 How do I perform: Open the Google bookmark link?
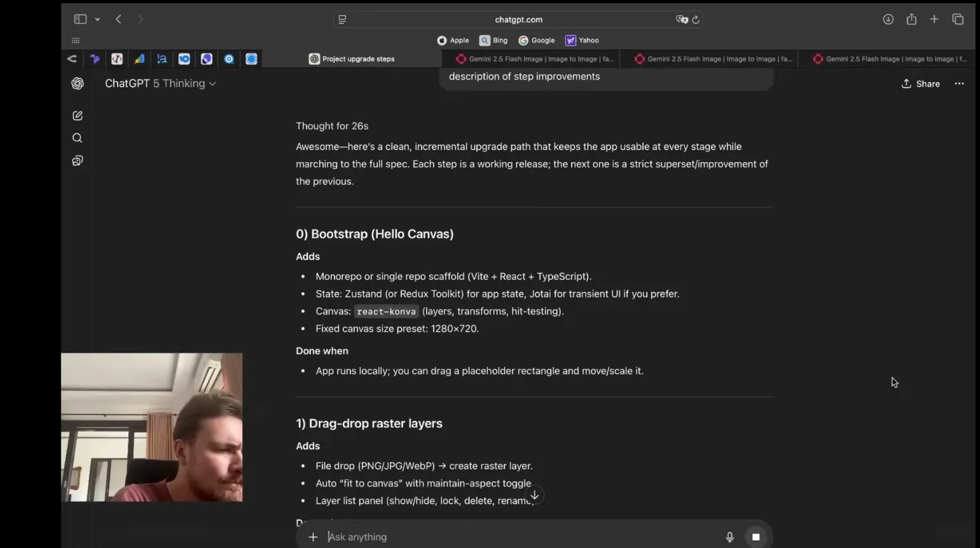537,40
